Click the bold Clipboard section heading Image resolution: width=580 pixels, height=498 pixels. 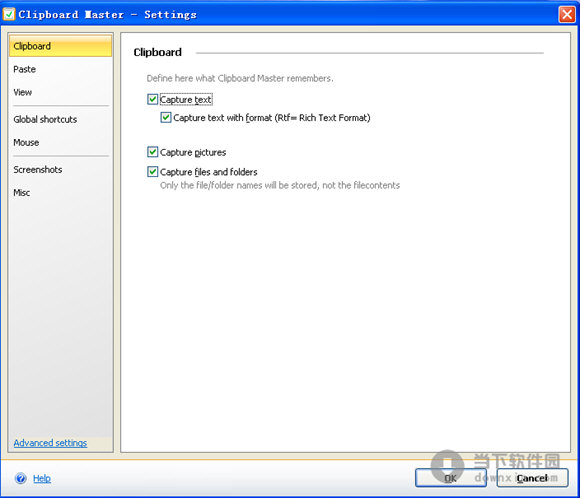point(158,52)
